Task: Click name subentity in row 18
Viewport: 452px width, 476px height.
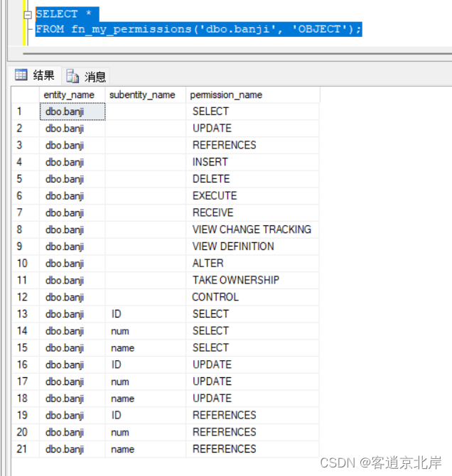Action: pos(146,399)
